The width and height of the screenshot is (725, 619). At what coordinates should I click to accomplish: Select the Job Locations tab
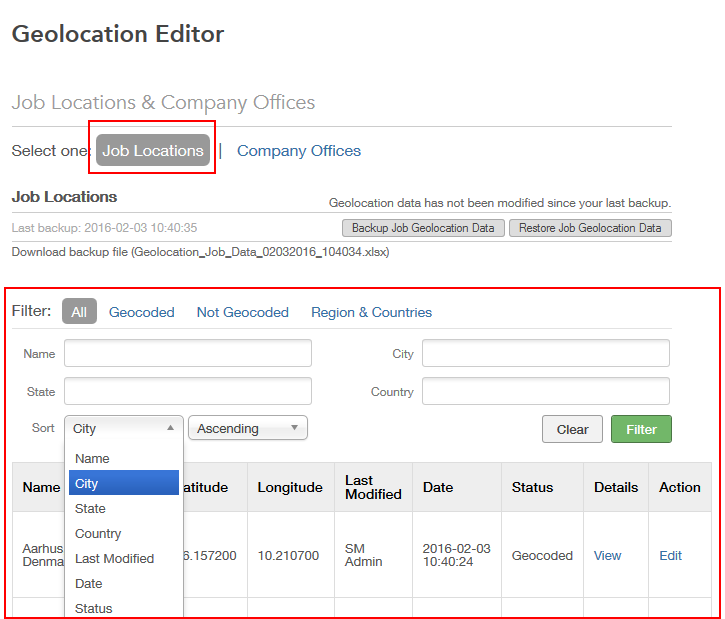tap(153, 151)
